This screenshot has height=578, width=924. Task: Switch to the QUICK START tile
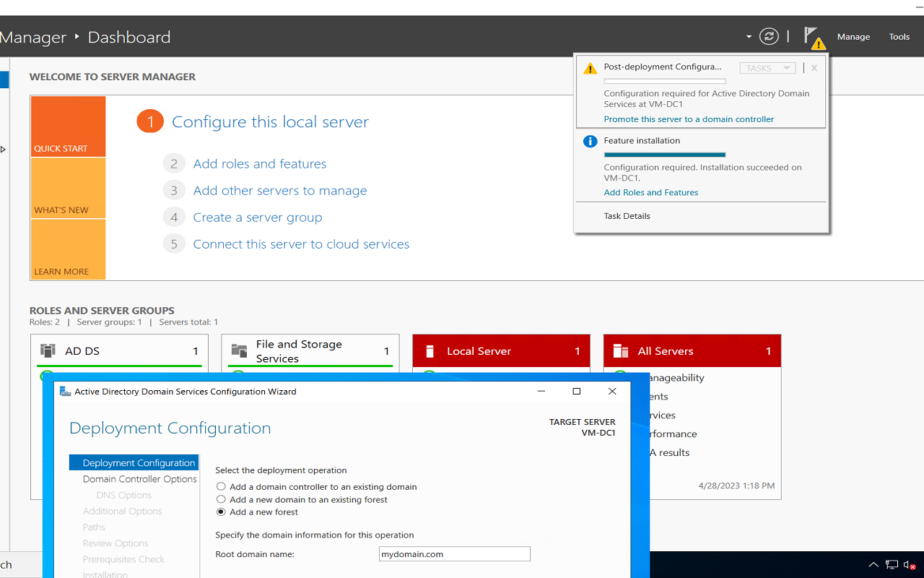pos(69,127)
